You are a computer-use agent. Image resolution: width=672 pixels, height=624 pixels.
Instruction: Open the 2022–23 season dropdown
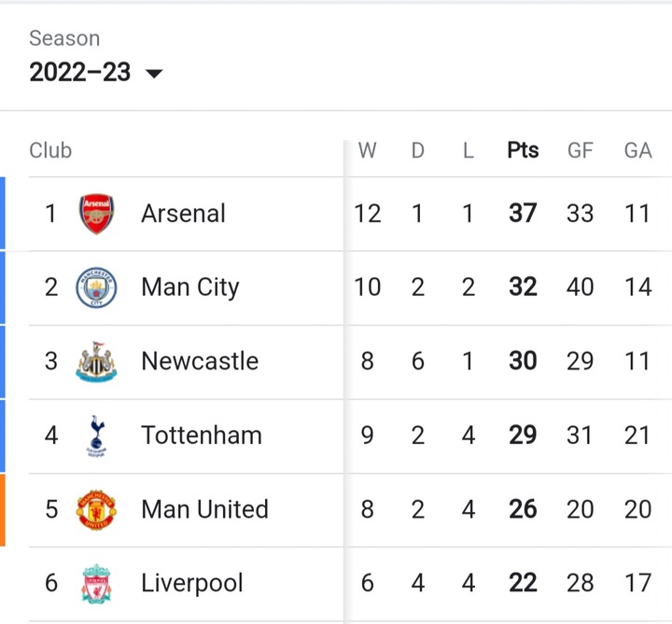96,72
